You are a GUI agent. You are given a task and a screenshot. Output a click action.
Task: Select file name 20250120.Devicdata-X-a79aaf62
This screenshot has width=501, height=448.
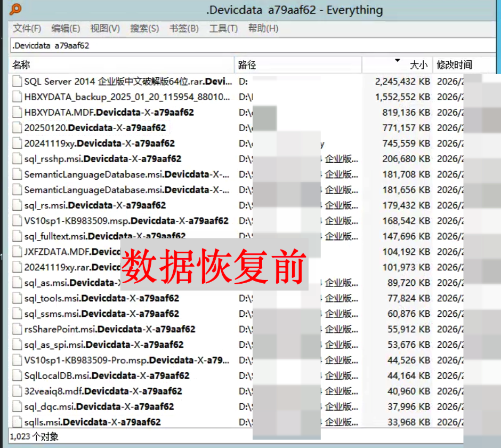(95, 127)
